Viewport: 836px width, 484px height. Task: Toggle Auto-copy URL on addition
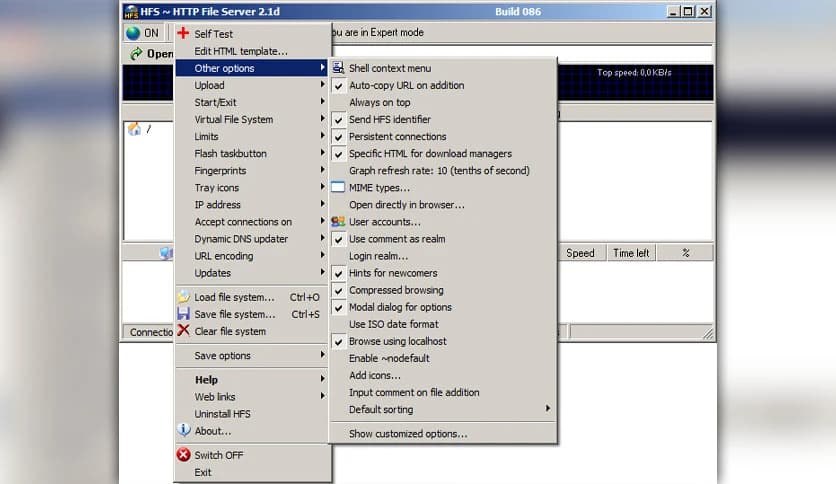[443, 85]
